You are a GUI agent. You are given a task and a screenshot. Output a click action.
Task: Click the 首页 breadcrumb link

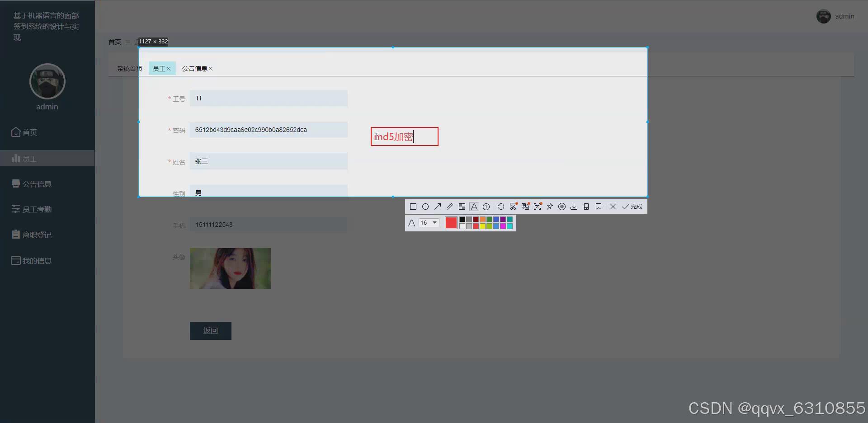(115, 42)
